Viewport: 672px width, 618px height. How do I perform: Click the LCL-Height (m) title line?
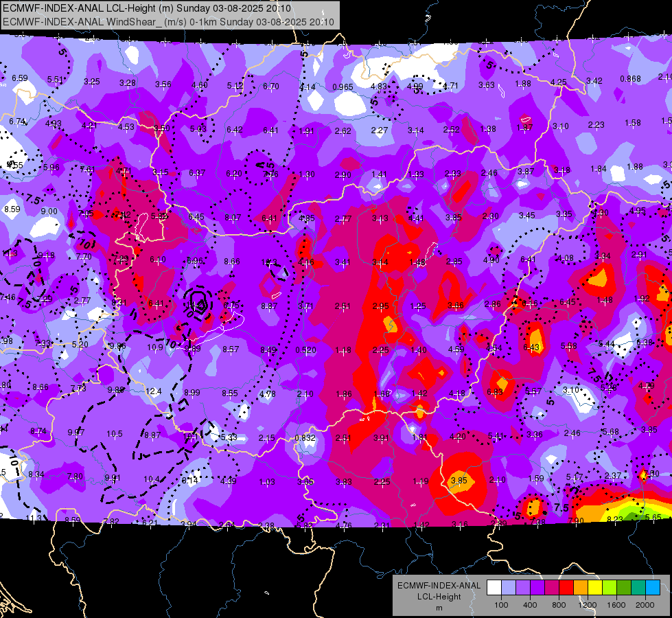point(147,8)
